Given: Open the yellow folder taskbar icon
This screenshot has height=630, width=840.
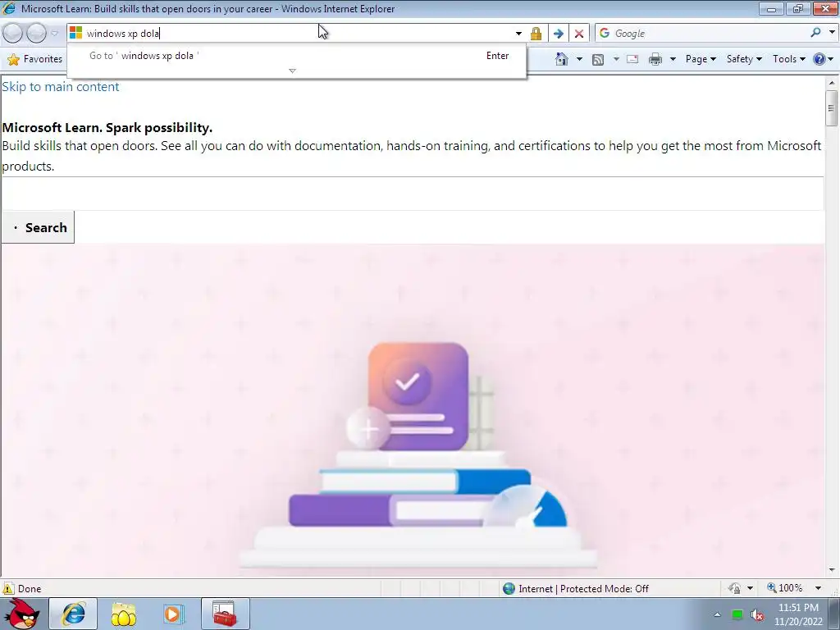Looking at the screenshot, I should 123,614.
